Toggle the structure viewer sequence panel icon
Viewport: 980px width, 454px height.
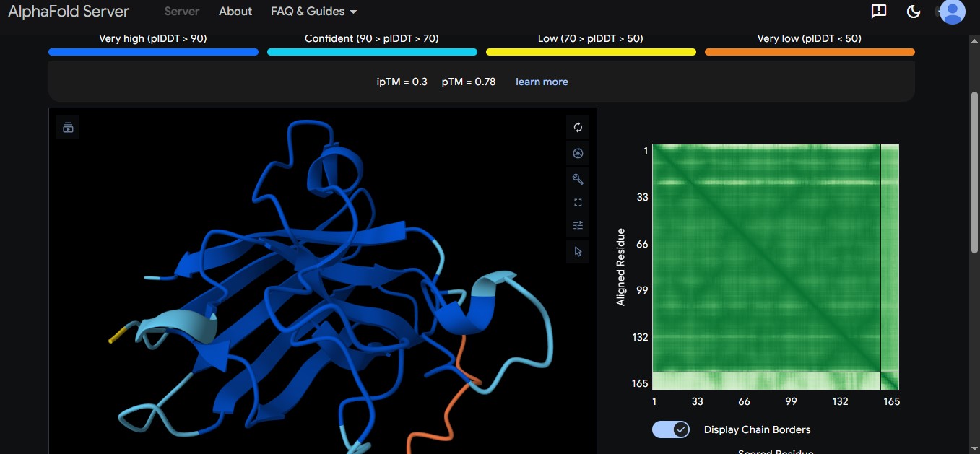click(68, 127)
